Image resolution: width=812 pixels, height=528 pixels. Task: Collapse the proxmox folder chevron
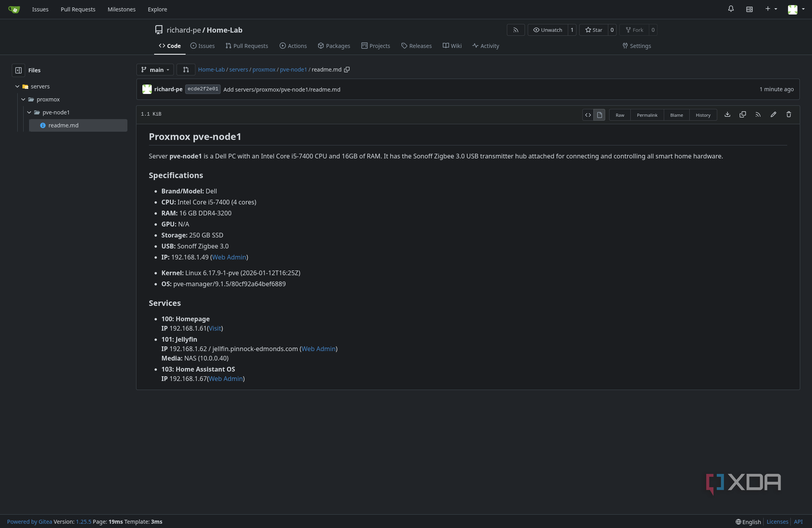coord(23,99)
